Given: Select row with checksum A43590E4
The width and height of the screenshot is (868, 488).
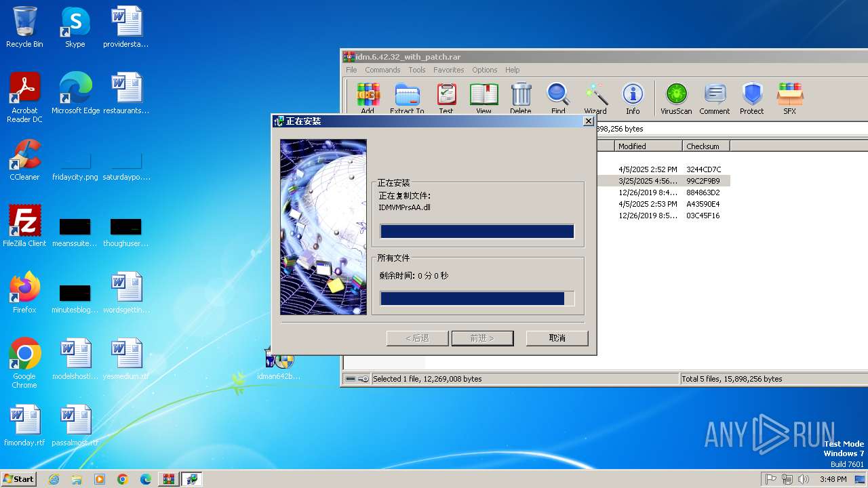Looking at the screenshot, I should pos(663,204).
